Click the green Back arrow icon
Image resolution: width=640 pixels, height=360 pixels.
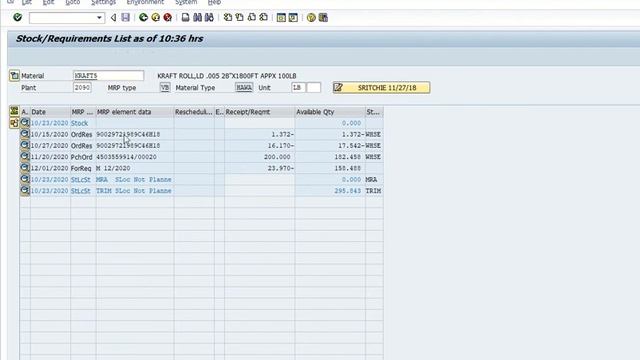coord(143,18)
